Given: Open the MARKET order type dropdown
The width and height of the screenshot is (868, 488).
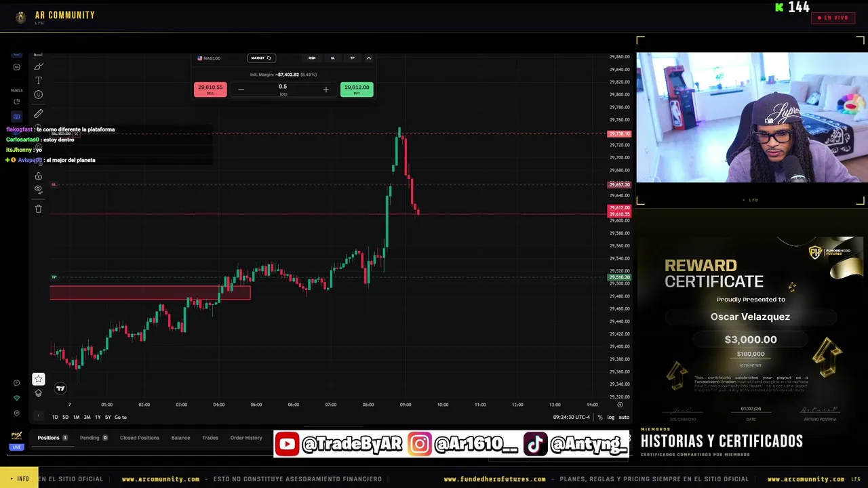Looking at the screenshot, I should pyautogui.click(x=261, y=58).
